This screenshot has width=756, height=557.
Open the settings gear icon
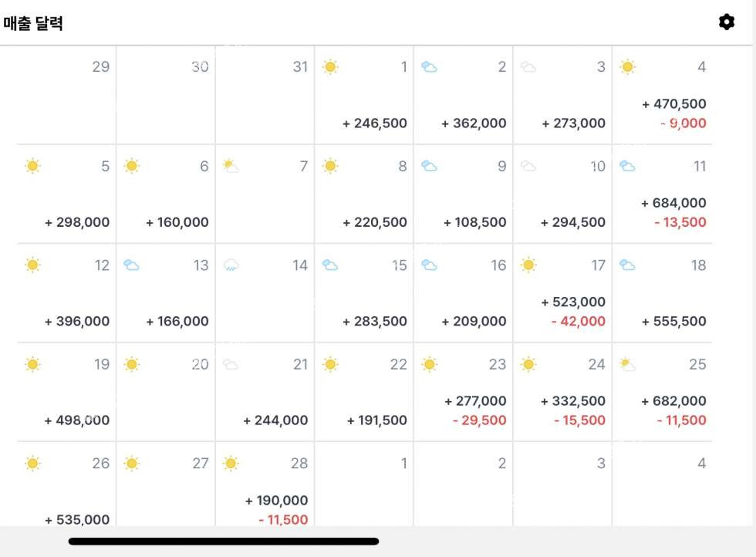pyautogui.click(x=726, y=22)
